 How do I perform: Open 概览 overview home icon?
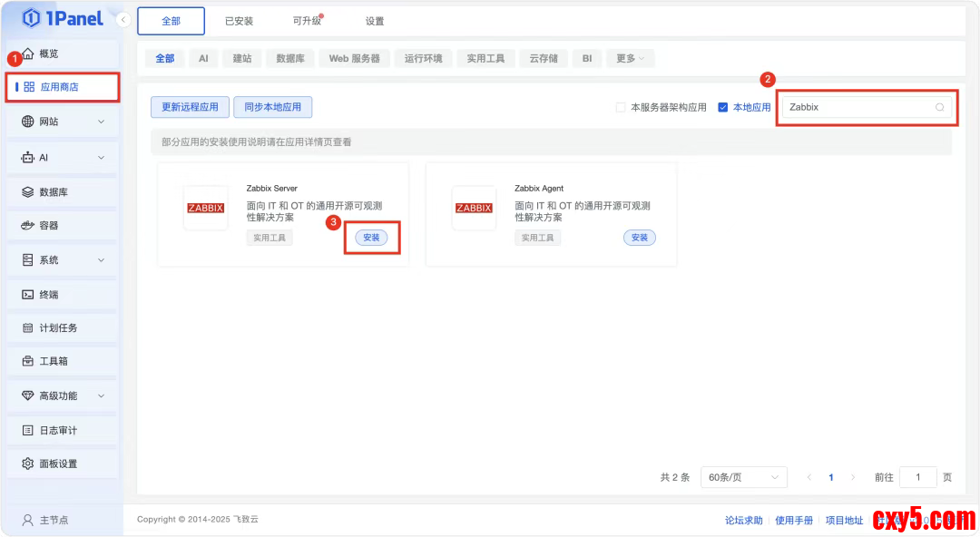tap(28, 54)
